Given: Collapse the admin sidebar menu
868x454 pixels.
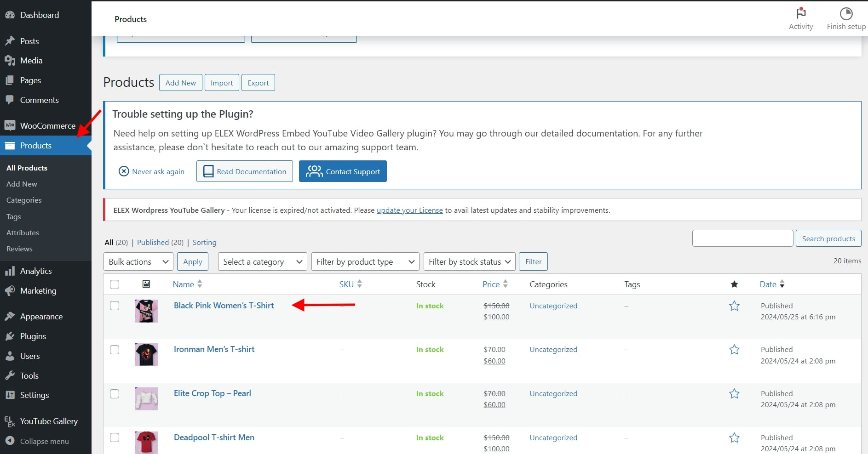Looking at the screenshot, I should [x=44, y=441].
